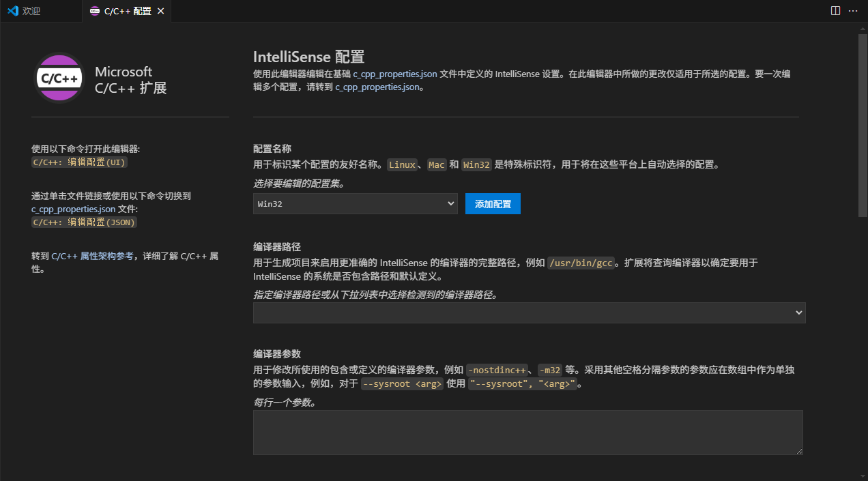
Task: Split the editor to the right
Action: [x=835, y=11]
